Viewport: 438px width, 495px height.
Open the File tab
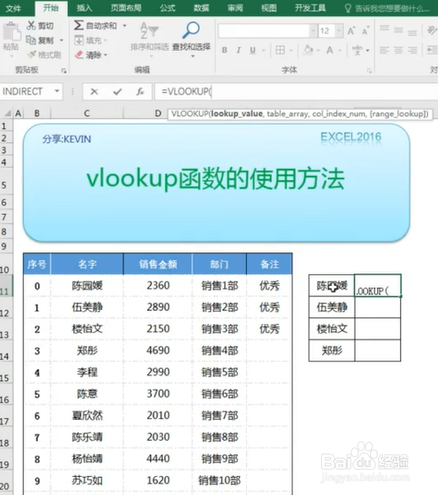(x=14, y=8)
